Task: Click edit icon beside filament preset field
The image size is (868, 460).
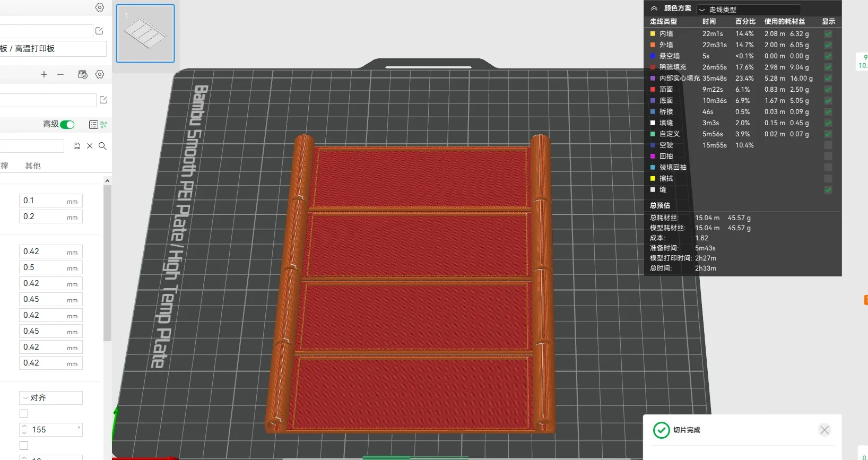Action: [103, 100]
